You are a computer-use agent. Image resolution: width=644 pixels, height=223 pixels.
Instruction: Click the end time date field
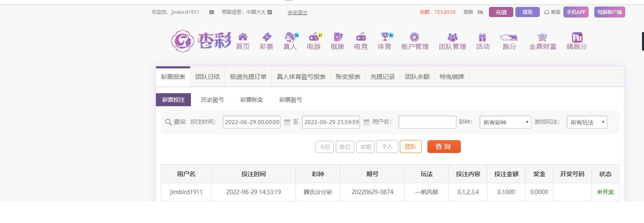(331, 122)
